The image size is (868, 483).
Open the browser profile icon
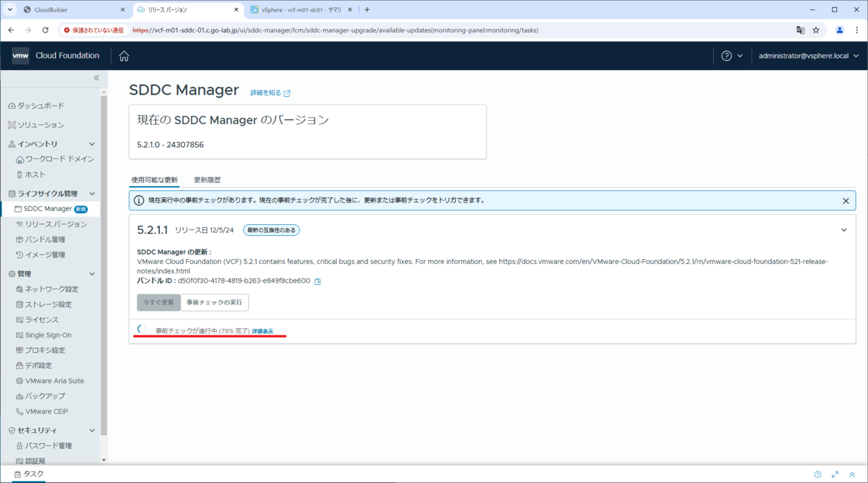(x=840, y=30)
